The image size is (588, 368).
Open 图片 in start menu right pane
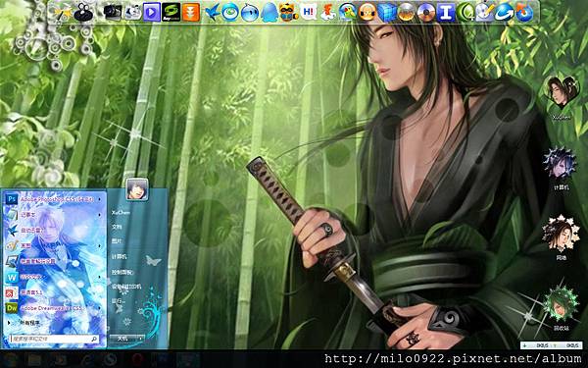[x=117, y=241]
